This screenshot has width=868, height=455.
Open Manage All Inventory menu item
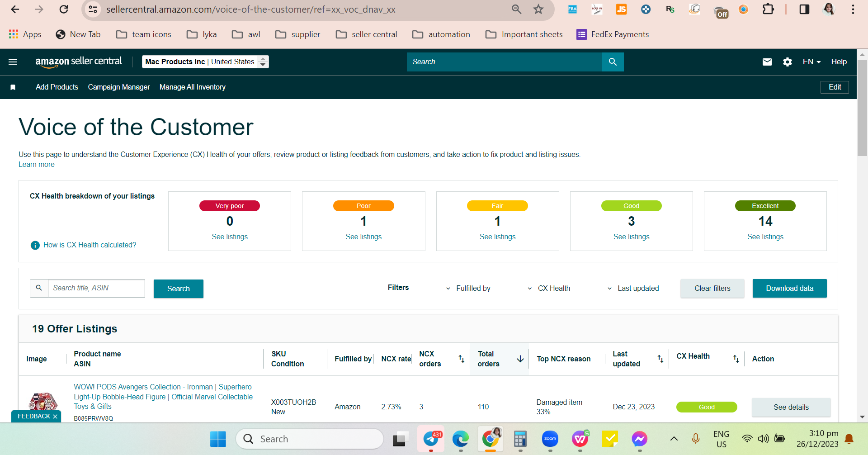pyautogui.click(x=193, y=87)
